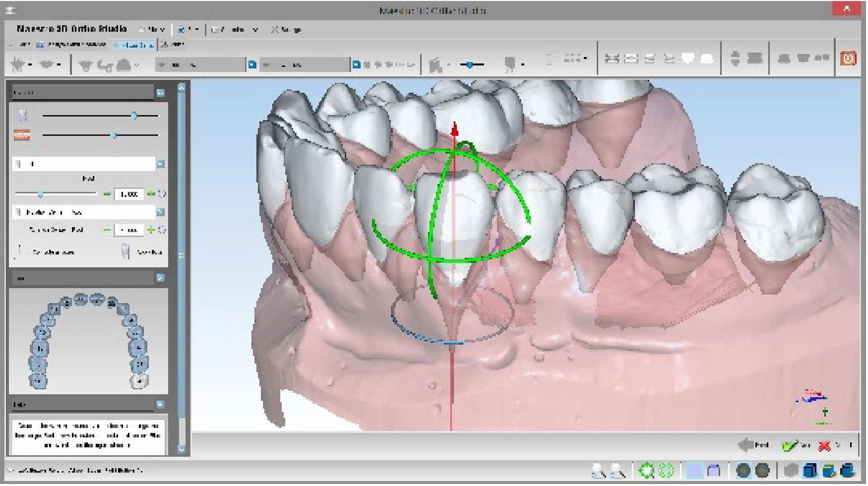Screen dimensions: 868x486
Task: Click the green circular target icon in bottom bar
Action: (x=646, y=470)
